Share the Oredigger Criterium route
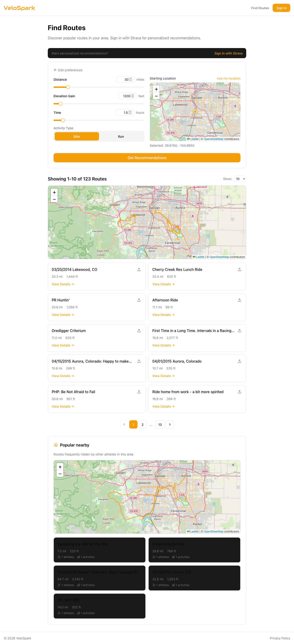The height and width of the screenshot is (644, 294). (x=139, y=331)
